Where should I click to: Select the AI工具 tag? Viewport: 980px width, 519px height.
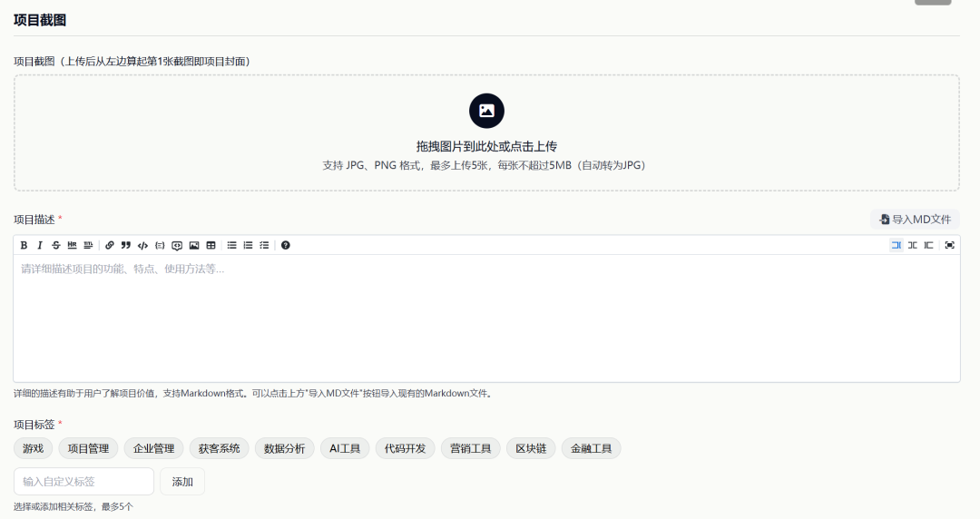click(345, 448)
